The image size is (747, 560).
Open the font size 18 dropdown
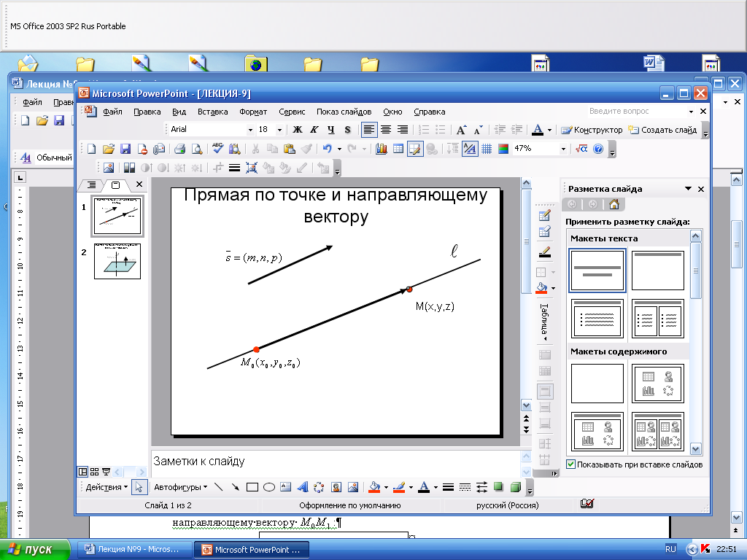[279, 130]
